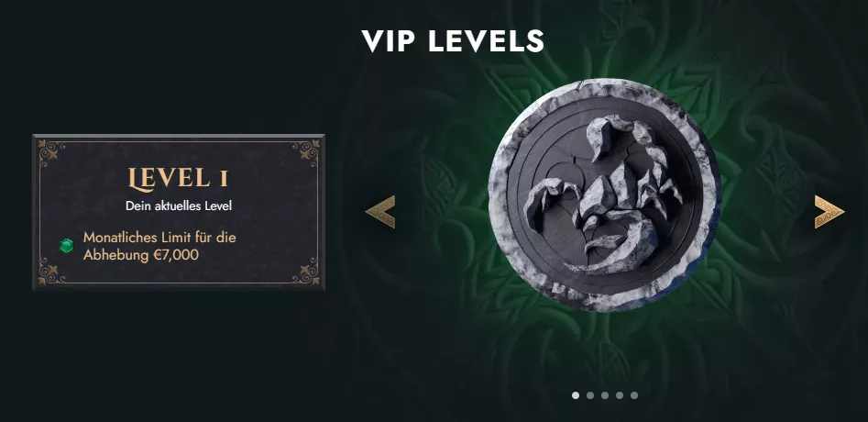Click the 'Dein aktuelles Level' label
868x422 pixels.
pos(178,206)
